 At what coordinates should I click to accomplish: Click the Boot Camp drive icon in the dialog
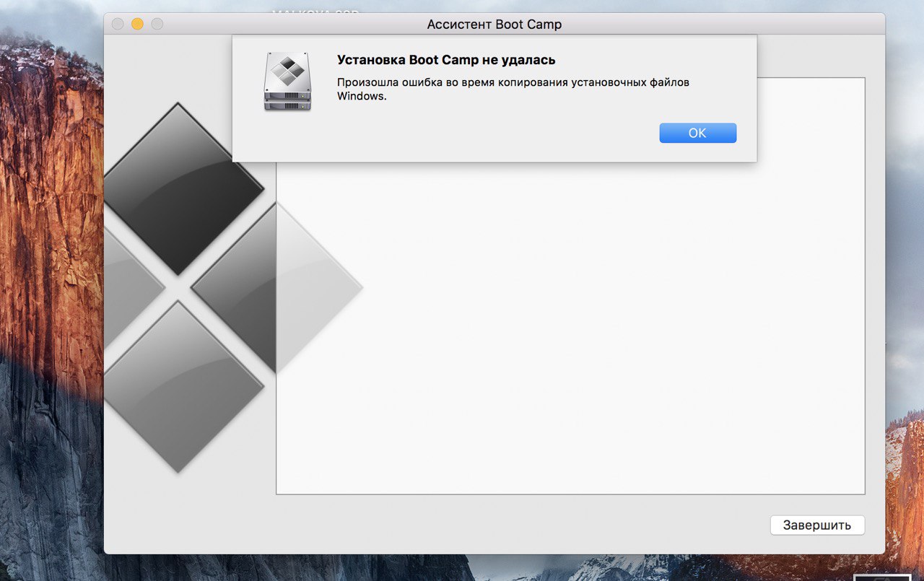pos(288,81)
